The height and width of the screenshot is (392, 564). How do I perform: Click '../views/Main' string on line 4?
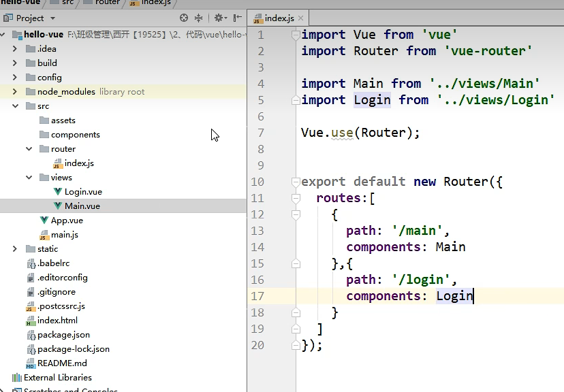[484, 84]
